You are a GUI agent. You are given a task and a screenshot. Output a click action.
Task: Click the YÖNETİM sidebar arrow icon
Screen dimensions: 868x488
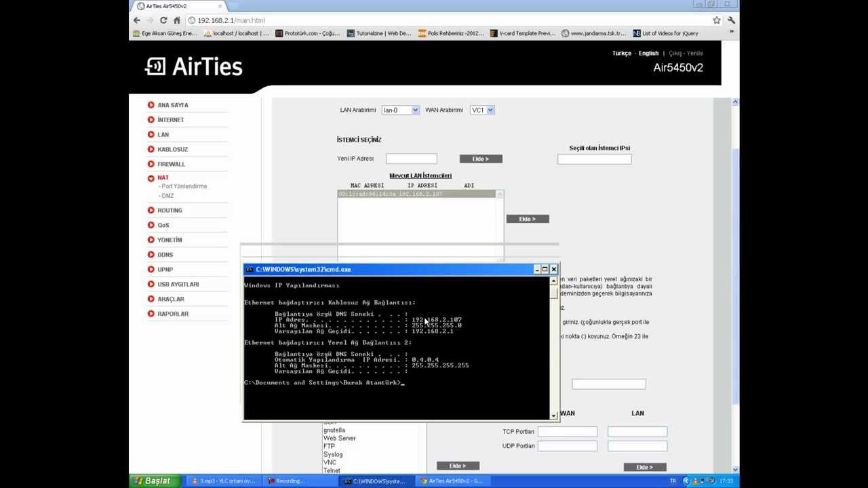click(x=151, y=240)
